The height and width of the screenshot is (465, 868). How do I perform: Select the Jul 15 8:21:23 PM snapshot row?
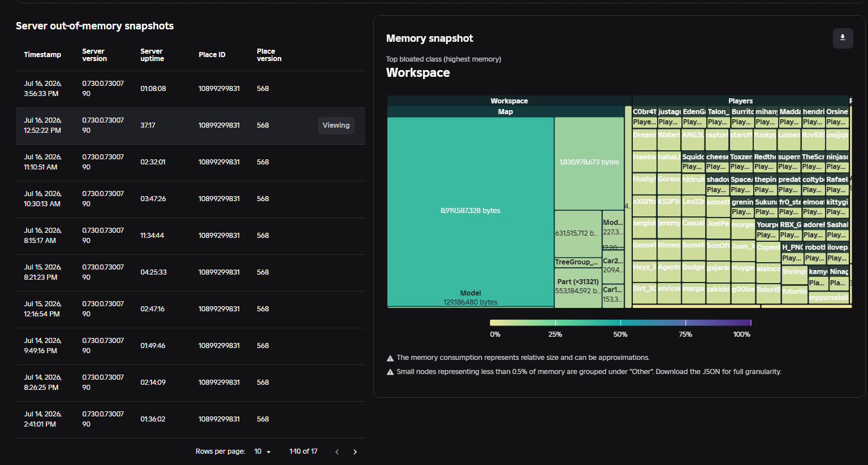pos(191,272)
